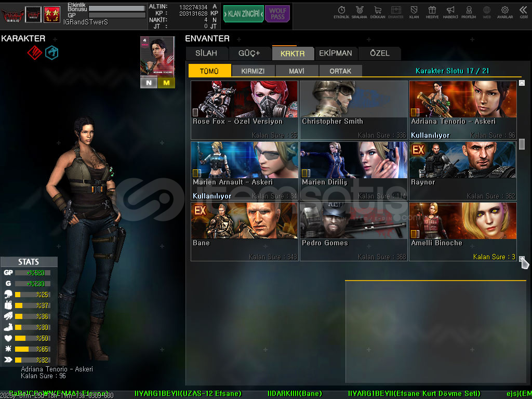The width and height of the screenshot is (532, 399).
Task: Select the Rose Fox - Özel Versiyon card
Action: 245,110
